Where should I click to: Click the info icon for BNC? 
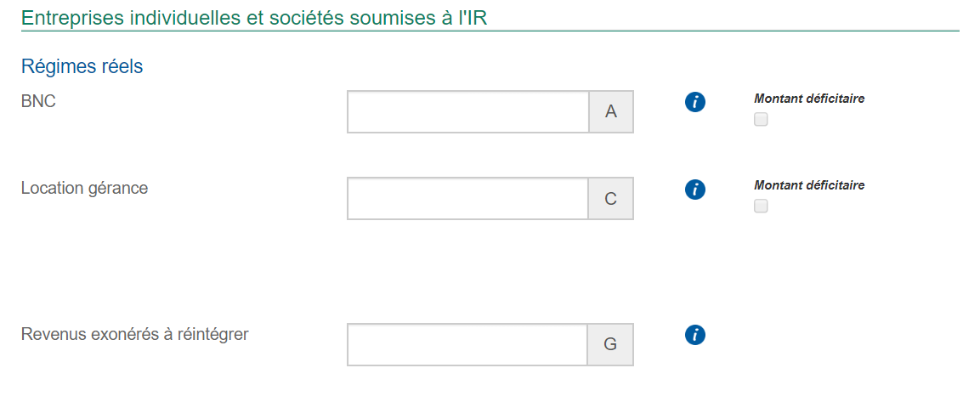[x=695, y=103]
